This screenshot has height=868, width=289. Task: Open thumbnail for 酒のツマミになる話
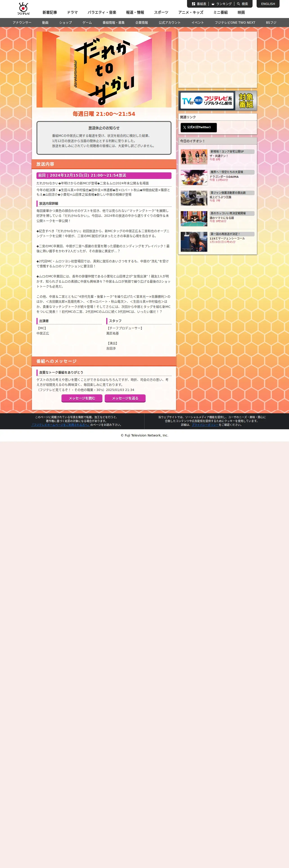194,219
